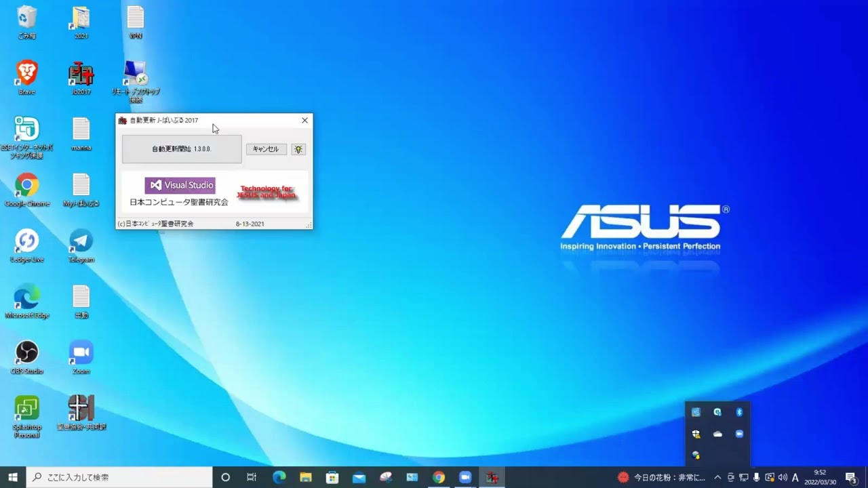Click the OneDrive cloud icon in tray overflow
Viewport: 868px width, 488px height.
pos(717,434)
